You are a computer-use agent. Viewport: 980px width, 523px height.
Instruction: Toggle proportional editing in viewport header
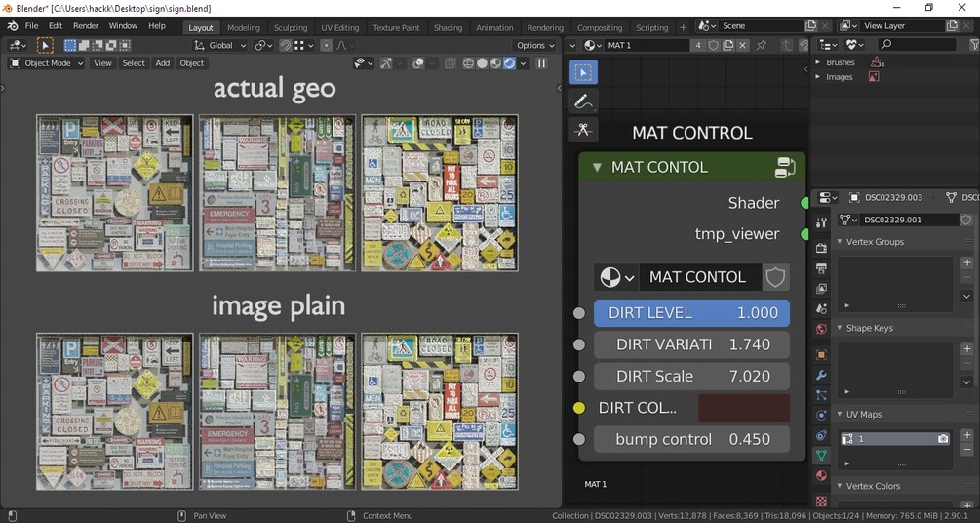click(327, 45)
